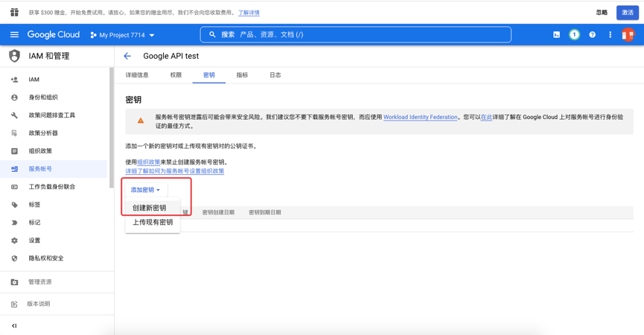Click the gift icon in trial banner
Image resolution: width=644 pixels, height=335 pixels.
[x=14, y=13]
